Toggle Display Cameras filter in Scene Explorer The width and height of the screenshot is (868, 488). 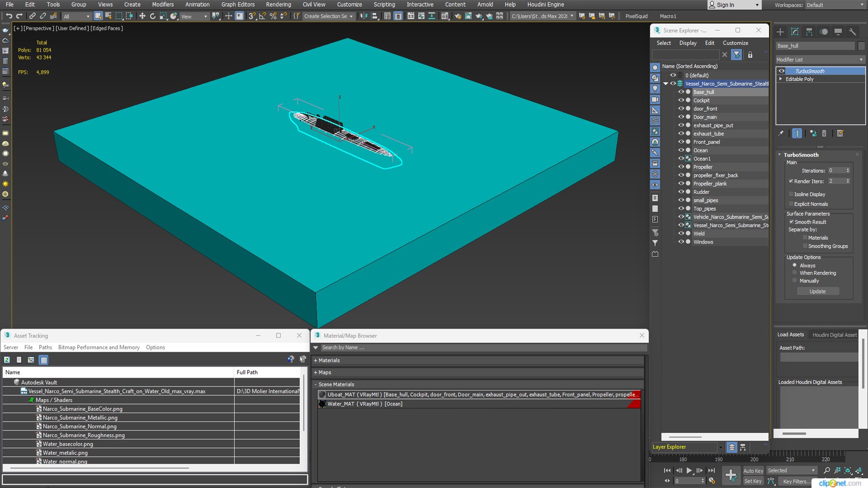pyautogui.click(x=655, y=99)
